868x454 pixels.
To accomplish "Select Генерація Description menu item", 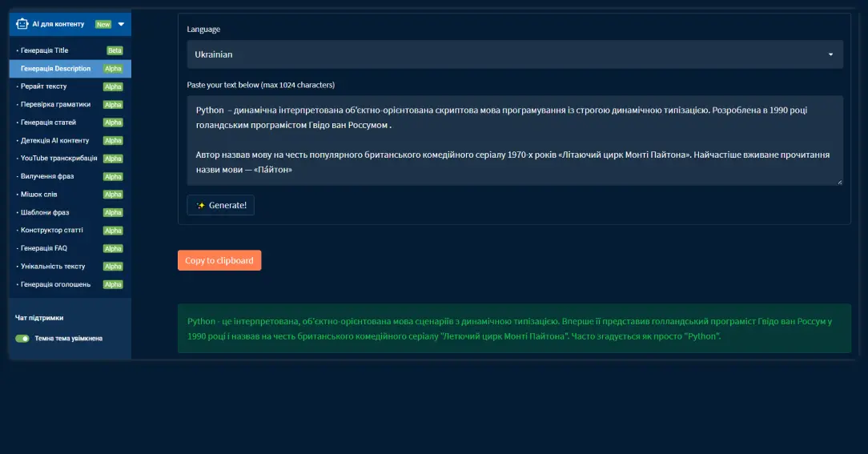I will click(x=70, y=69).
